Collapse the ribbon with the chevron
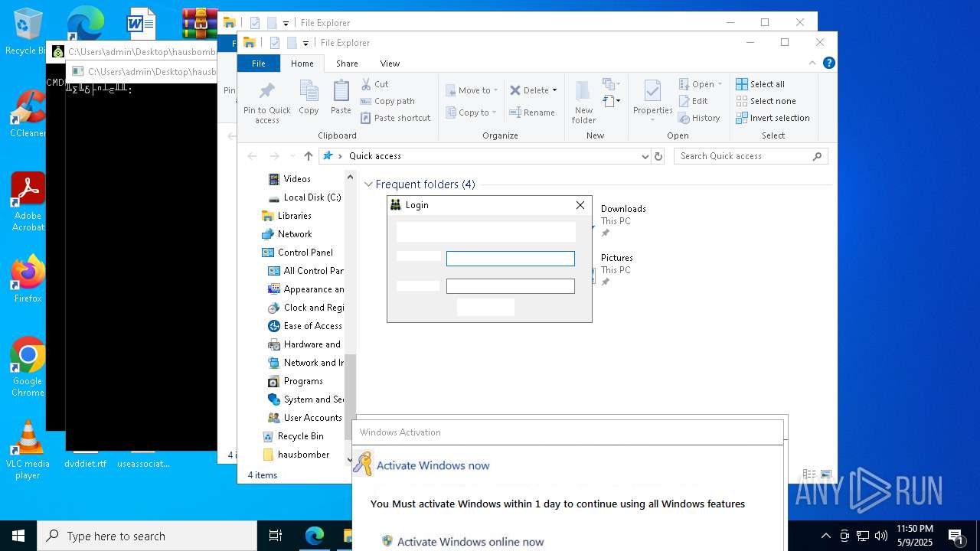 [812, 64]
